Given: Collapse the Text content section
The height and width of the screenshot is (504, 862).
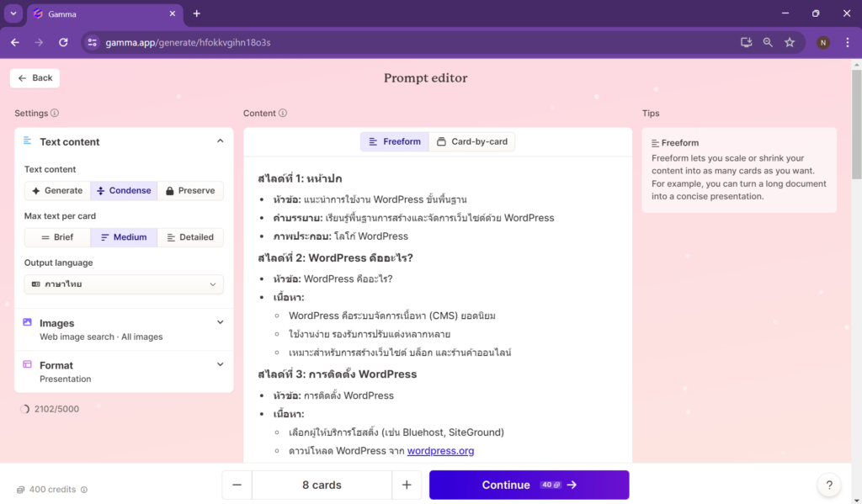Looking at the screenshot, I should [220, 141].
